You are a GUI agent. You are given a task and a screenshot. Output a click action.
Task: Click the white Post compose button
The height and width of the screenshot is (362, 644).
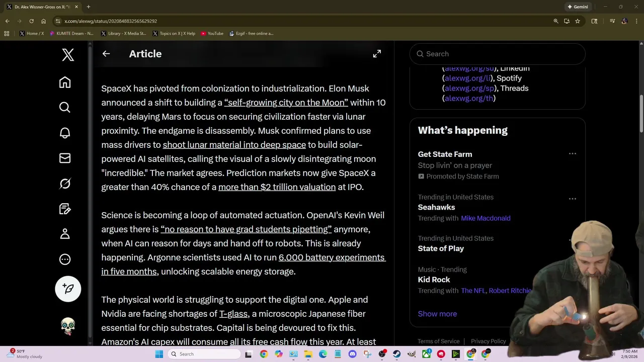(x=68, y=289)
